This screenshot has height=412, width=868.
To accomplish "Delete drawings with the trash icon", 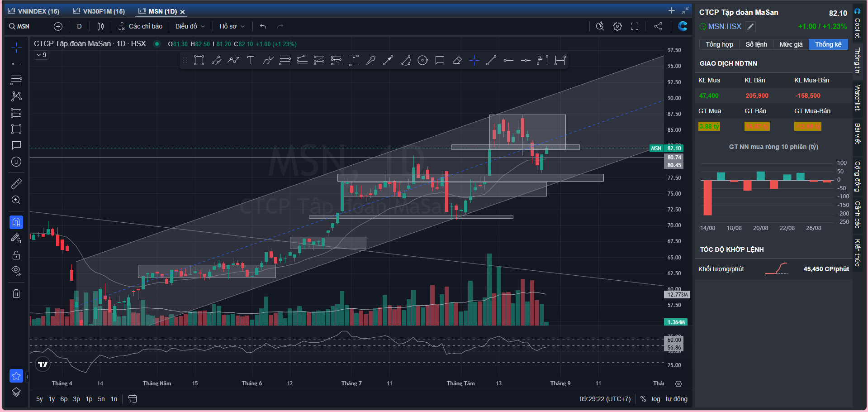I will (x=16, y=293).
